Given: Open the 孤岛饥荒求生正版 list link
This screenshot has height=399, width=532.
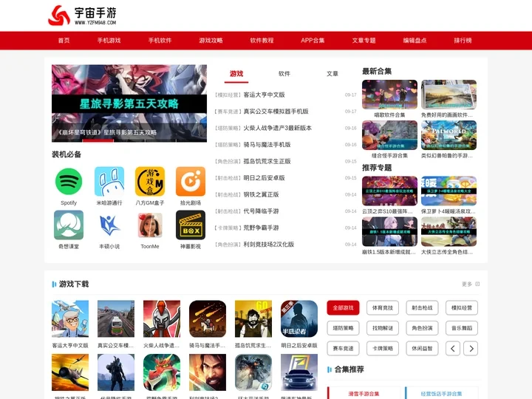Looking at the screenshot, I should [267, 161].
